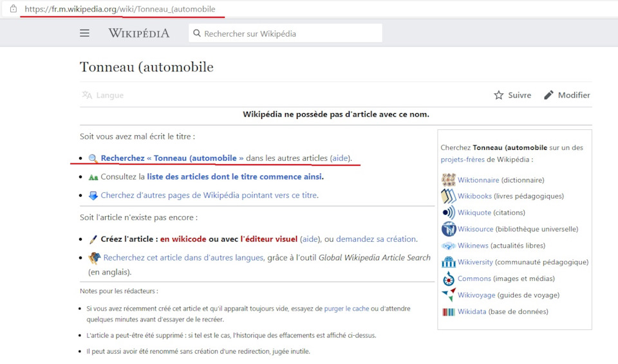Click the magnifier icon beside Recherchez Tonneau
This screenshot has width=618, height=364.
click(93, 158)
